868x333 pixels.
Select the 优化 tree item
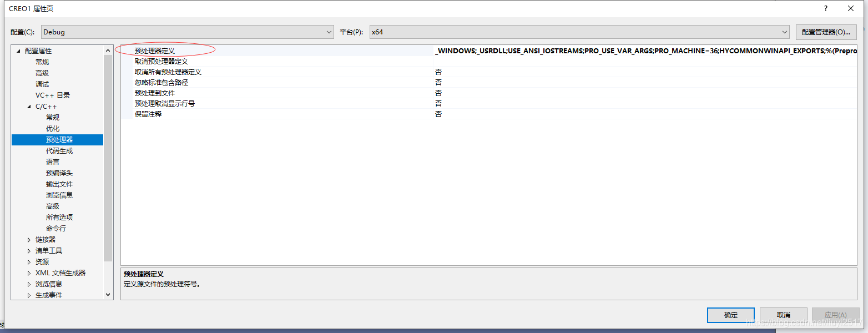(53, 129)
